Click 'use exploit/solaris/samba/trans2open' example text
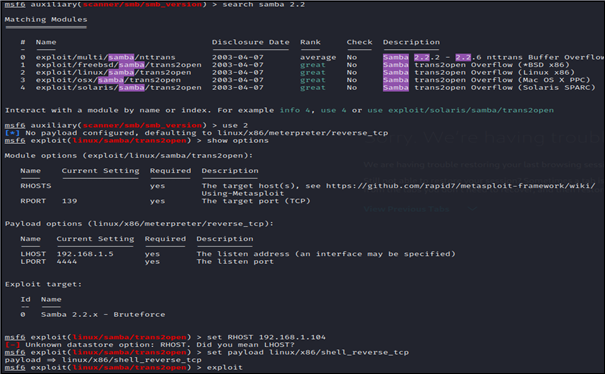The height and width of the screenshot is (378, 605). 460,110
